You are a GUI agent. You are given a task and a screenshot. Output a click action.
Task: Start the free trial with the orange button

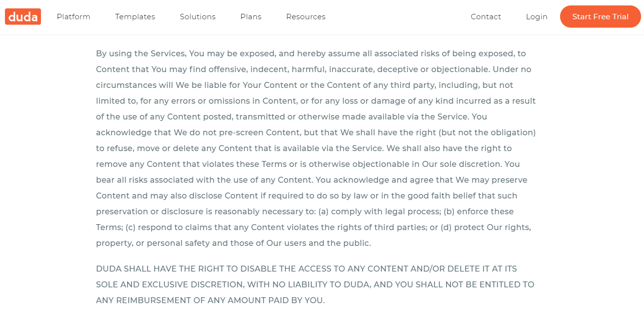point(601,17)
